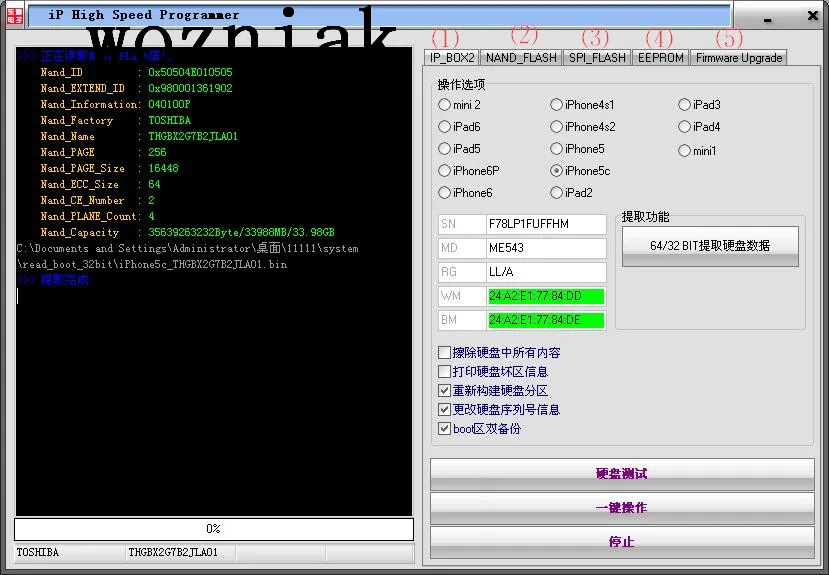
Task: Click the 0% progress bar
Action: coord(214,529)
